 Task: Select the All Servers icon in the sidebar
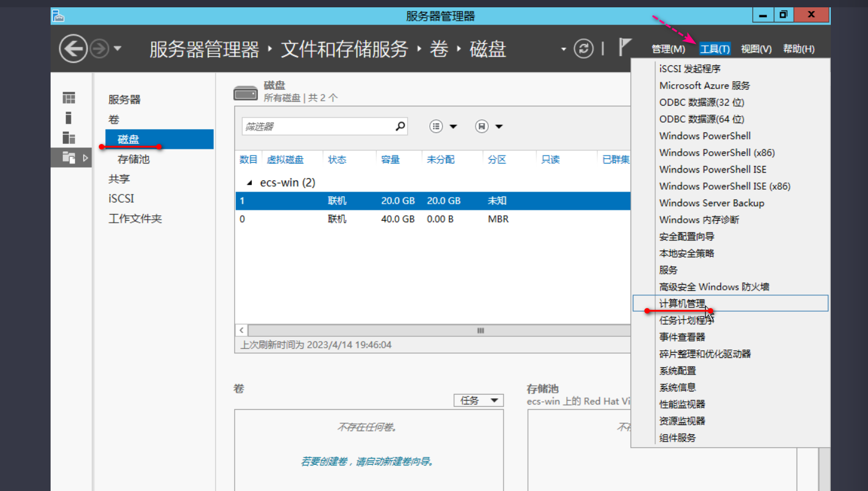click(x=69, y=138)
